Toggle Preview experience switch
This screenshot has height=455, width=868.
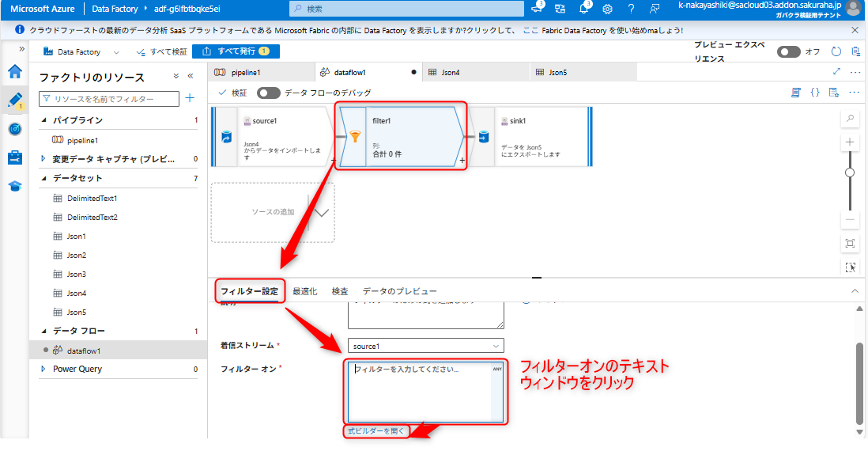coord(789,51)
